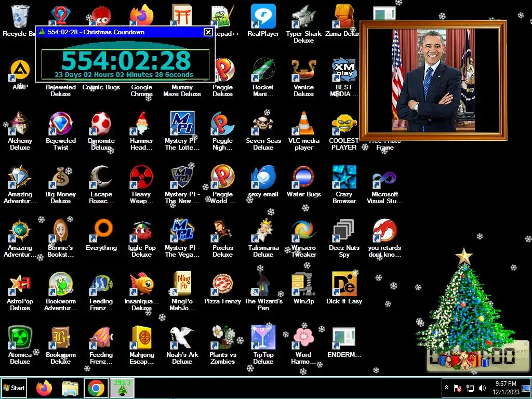The width and height of the screenshot is (532, 399).
Task: Open File Explorer from the taskbar
Action: coord(70,388)
